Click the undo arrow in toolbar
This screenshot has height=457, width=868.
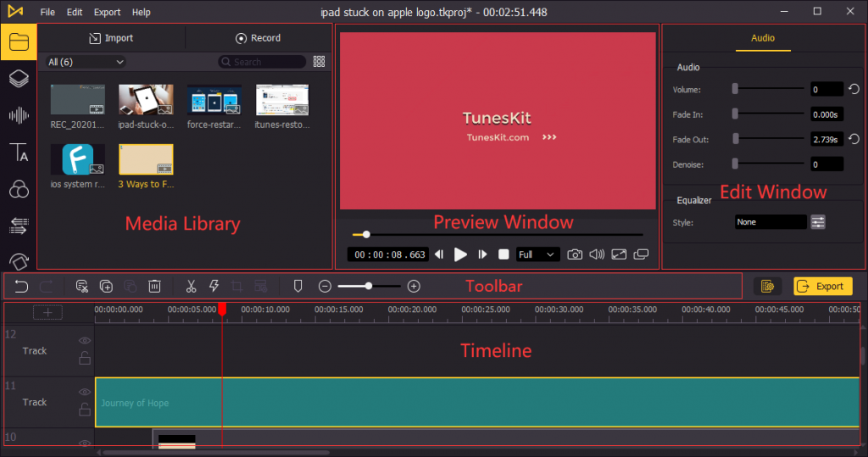pyautogui.click(x=22, y=287)
